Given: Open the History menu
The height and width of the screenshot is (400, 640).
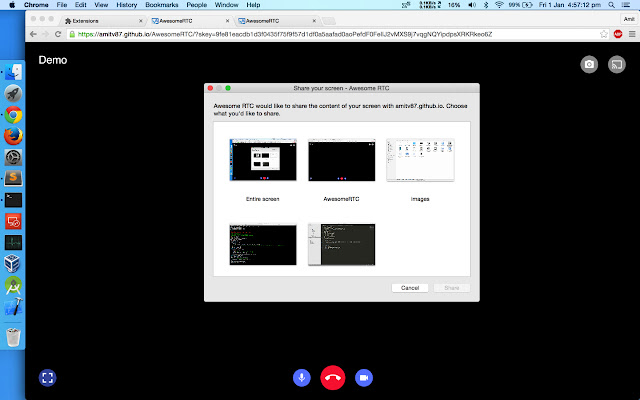Looking at the screenshot, I should point(127,5).
